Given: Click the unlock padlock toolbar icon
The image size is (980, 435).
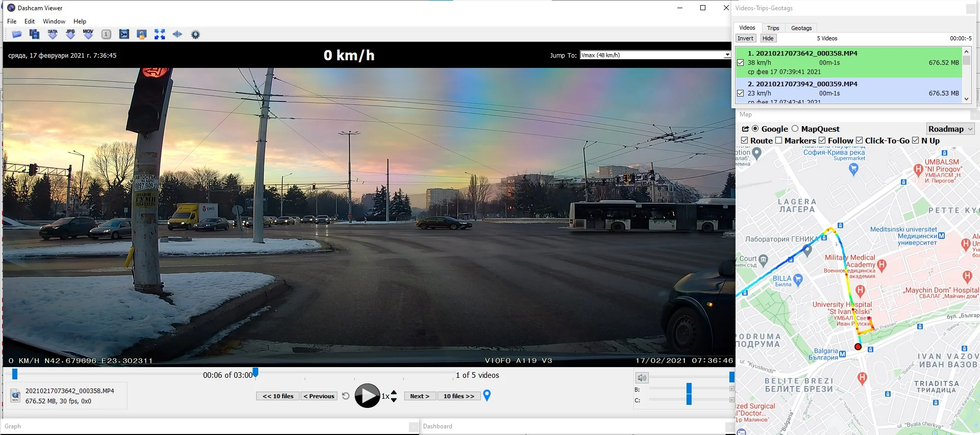Looking at the screenshot, I should point(142,34).
